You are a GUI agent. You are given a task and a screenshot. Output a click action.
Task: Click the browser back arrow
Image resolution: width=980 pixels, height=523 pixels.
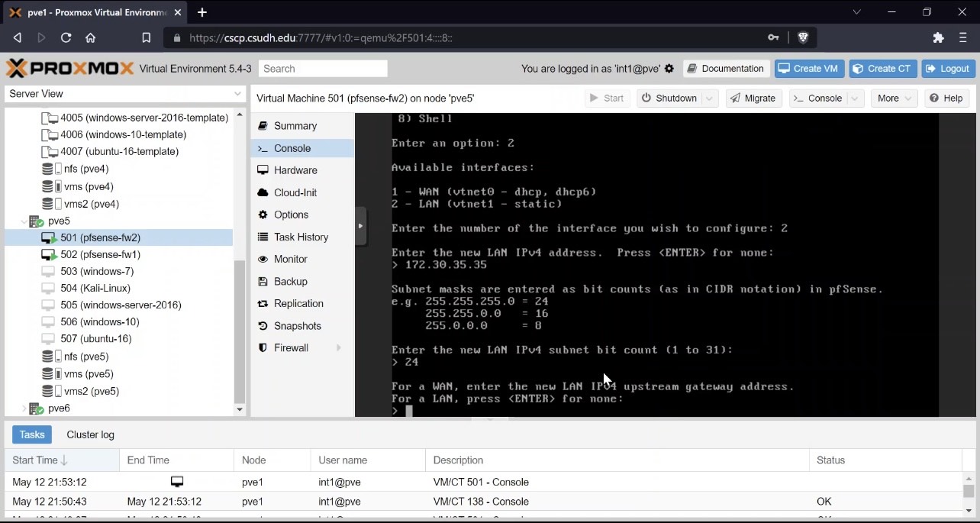(18, 37)
